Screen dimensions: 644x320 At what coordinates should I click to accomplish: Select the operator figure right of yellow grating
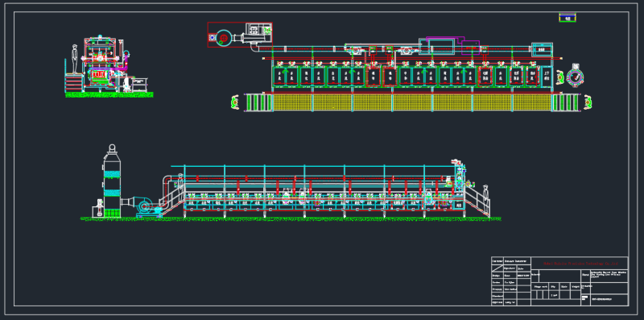(588, 102)
